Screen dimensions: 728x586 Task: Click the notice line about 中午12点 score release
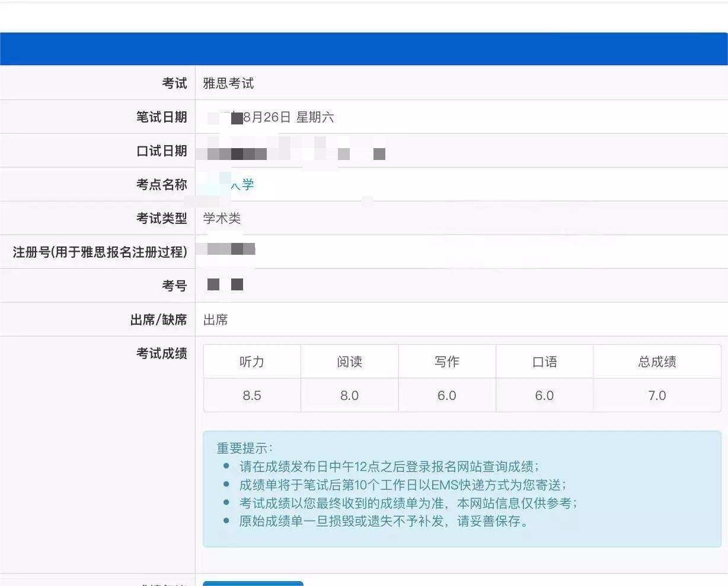click(389, 467)
